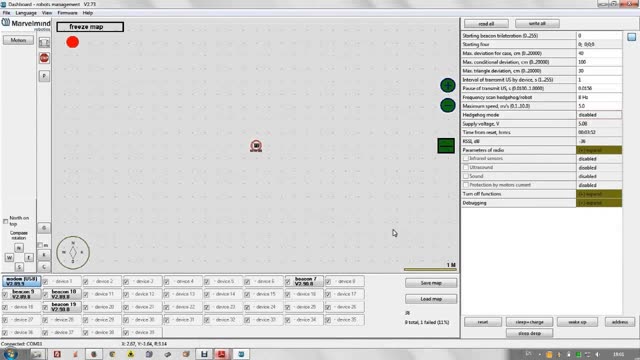640x360 pixels.
Task: Expand the Turn off functions row
Action: pyautogui.click(x=599, y=194)
